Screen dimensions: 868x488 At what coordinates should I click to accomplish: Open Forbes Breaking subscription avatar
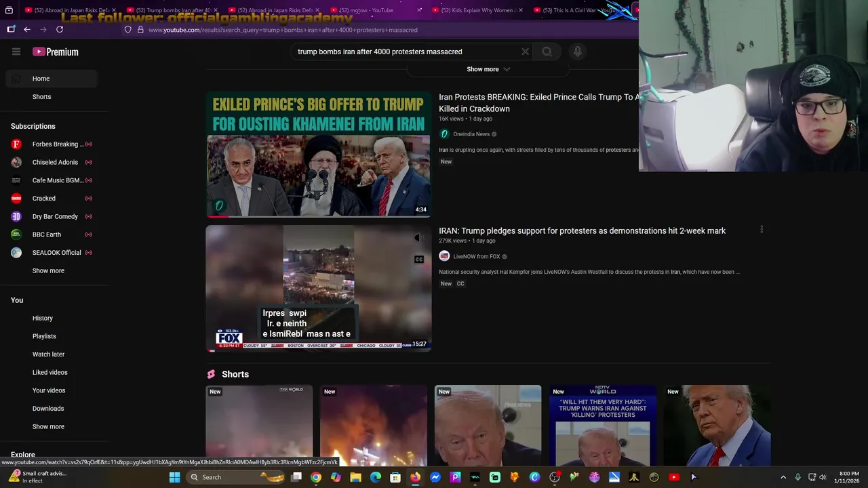click(x=16, y=144)
